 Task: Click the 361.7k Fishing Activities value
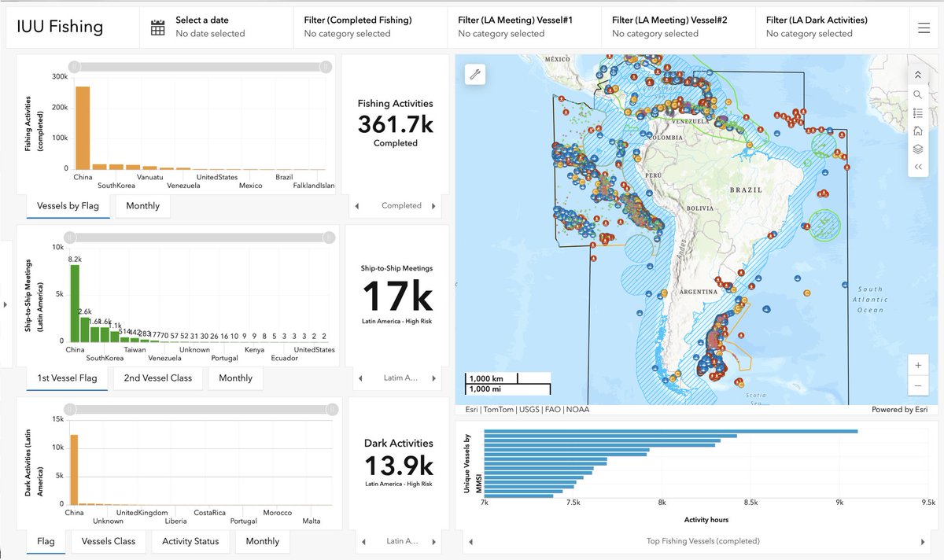coord(396,123)
